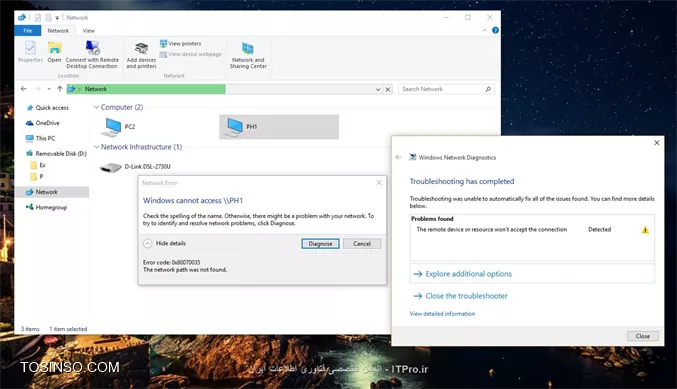Open the File ribbon tab
The width and height of the screenshot is (677, 389).
(28, 31)
